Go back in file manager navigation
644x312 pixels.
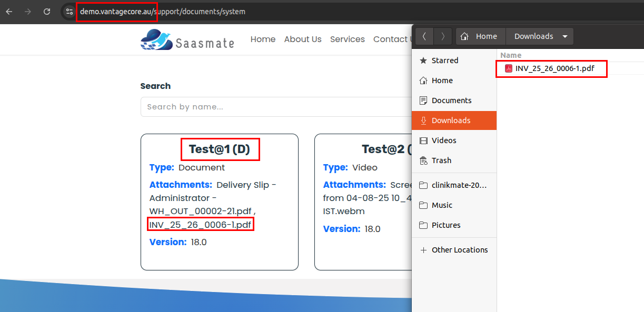424,36
